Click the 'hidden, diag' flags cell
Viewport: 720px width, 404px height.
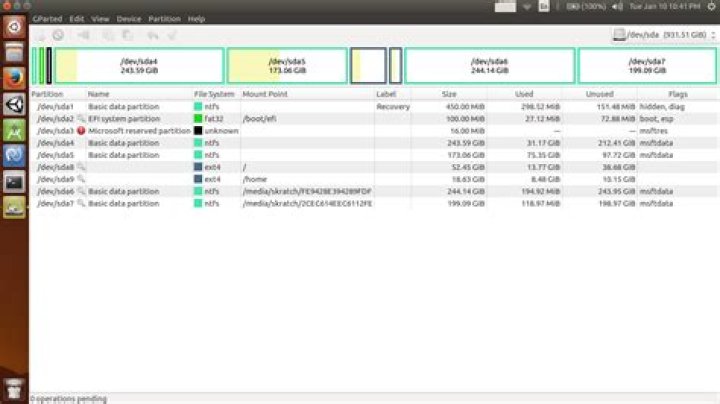click(x=662, y=107)
